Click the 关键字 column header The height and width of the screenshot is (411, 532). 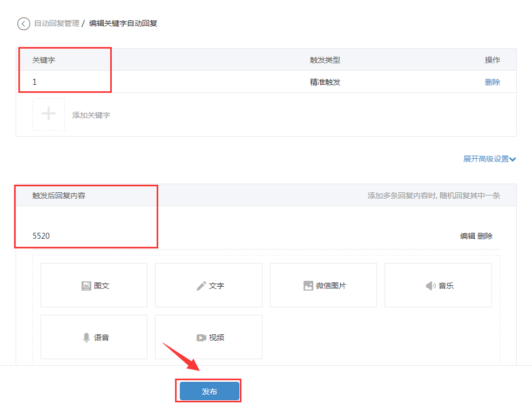[44, 60]
